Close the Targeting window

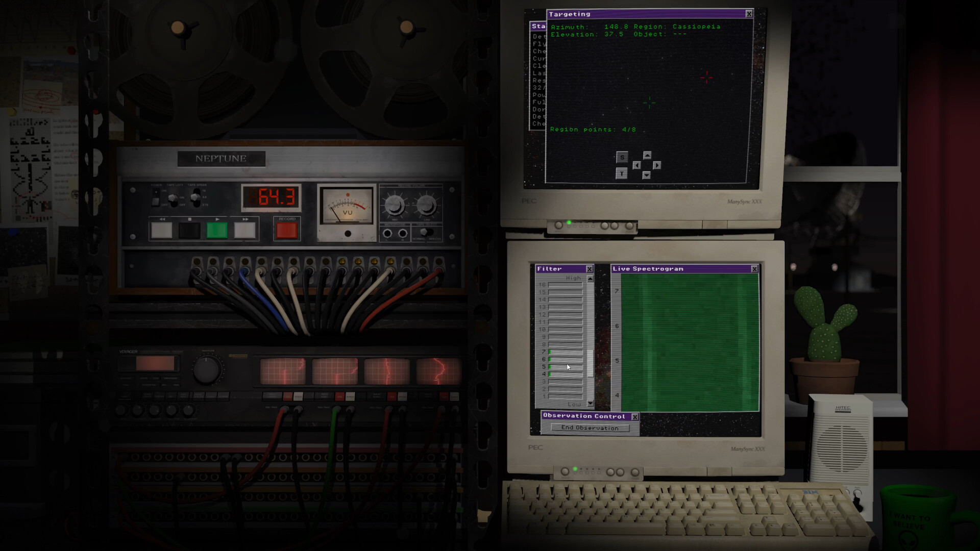click(x=749, y=14)
